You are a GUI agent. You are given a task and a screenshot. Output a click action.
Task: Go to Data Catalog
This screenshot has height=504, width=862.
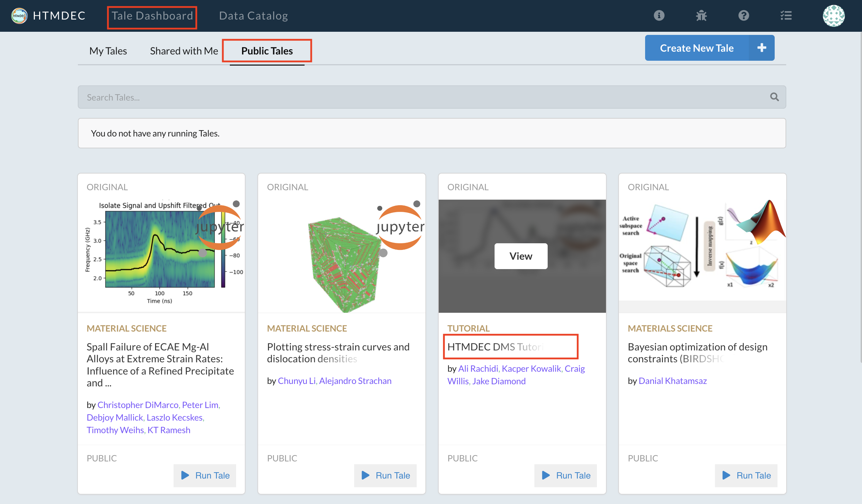click(x=253, y=16)
